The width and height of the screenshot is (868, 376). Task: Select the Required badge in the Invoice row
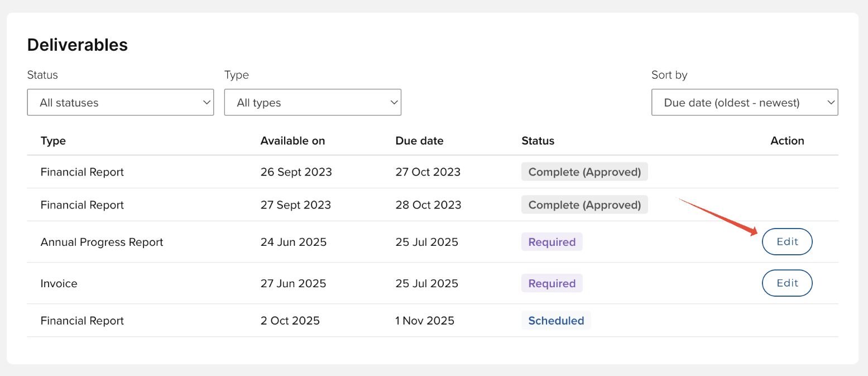click(552, 283)
